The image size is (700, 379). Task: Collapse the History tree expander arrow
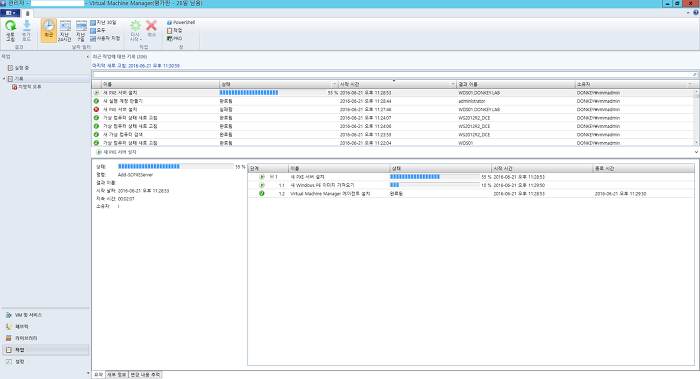pyautogui.click(x=4, y=79)
